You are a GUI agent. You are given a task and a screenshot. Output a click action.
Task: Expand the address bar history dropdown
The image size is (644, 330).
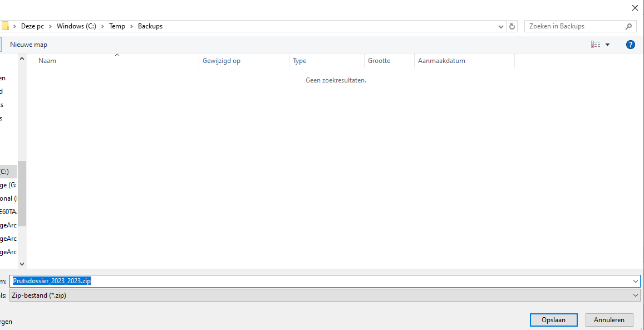tap(501, 26)
